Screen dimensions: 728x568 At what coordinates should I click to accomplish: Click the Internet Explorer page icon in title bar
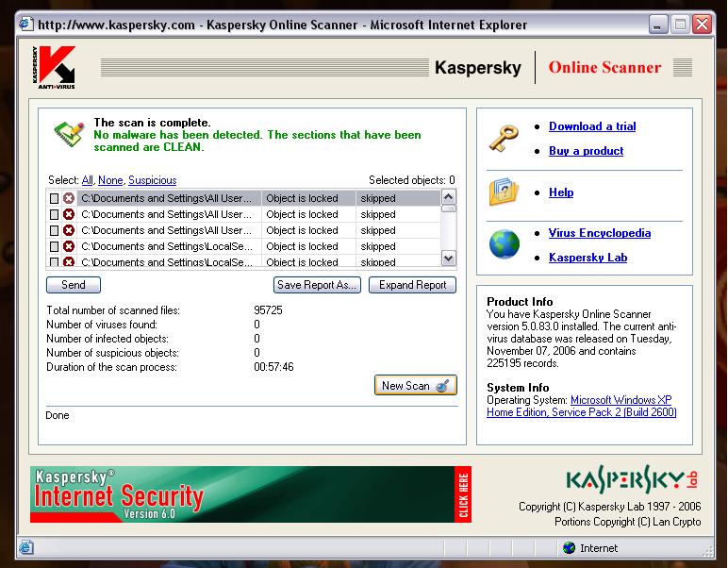(x=26, y=25)
